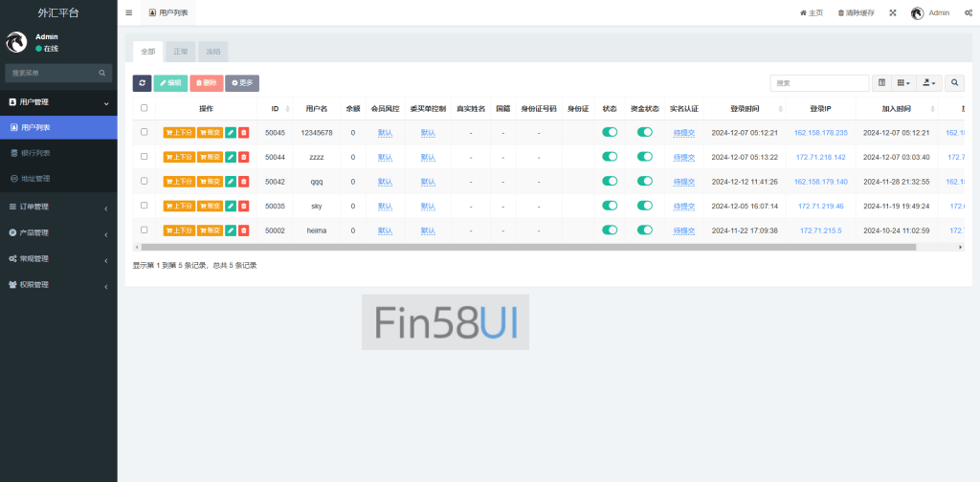The width and height of the screenshot is (980, 482).
Task: Check the select-all checkbox in table header
Action: (x=145, y=108)
